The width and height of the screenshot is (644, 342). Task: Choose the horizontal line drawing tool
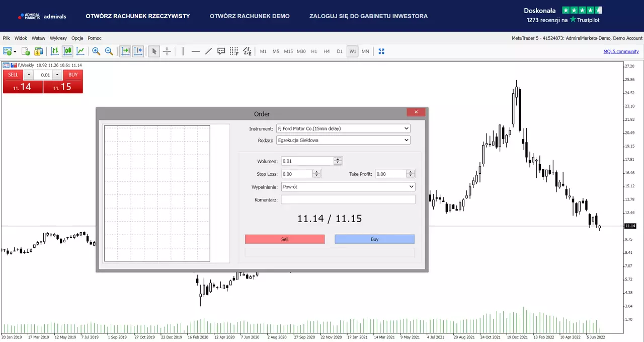[x=196, y=51]
